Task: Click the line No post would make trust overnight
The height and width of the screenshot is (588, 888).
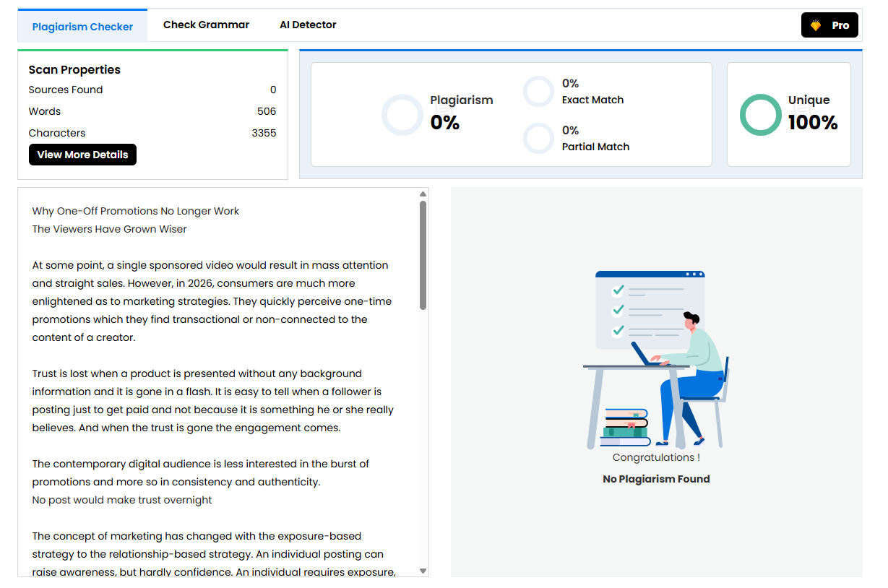Action: (x=122, y=500)
